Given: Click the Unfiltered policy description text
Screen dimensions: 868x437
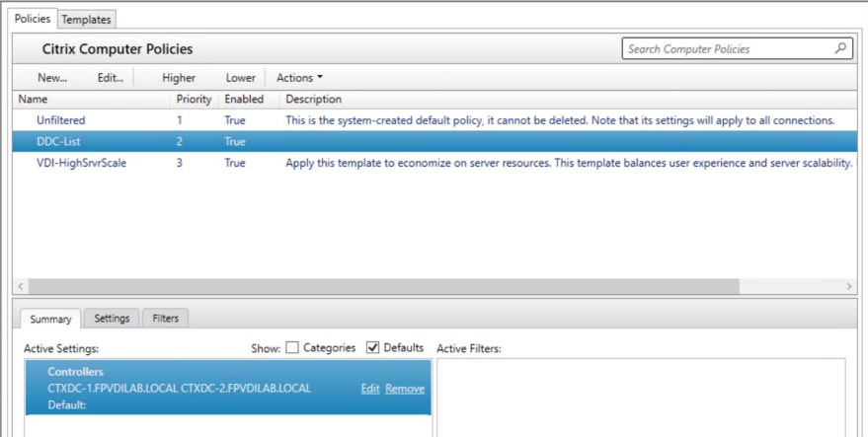Looking at the screenshot, I should (x=560, y=120).
